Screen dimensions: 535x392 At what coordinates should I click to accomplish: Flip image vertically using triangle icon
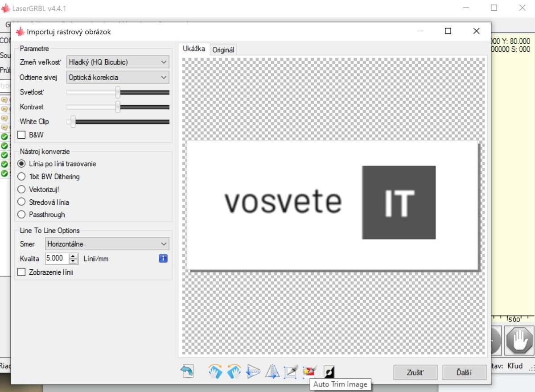click(x=253, y=371)
